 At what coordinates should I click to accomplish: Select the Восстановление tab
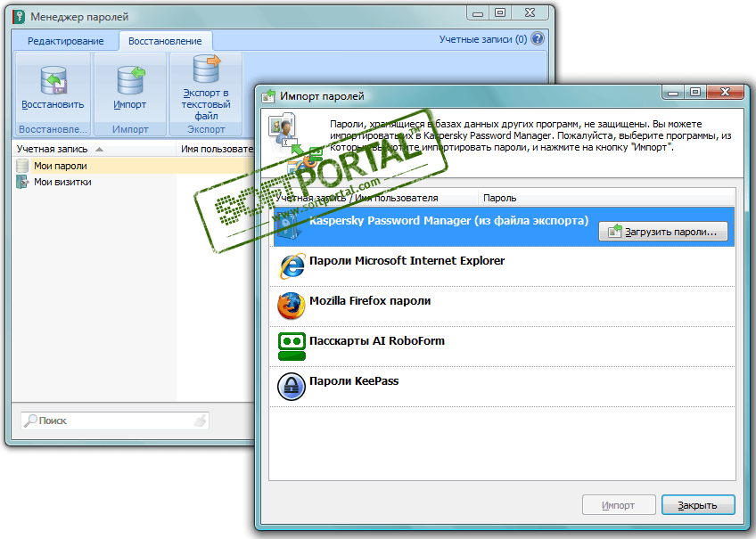(165, 41)
